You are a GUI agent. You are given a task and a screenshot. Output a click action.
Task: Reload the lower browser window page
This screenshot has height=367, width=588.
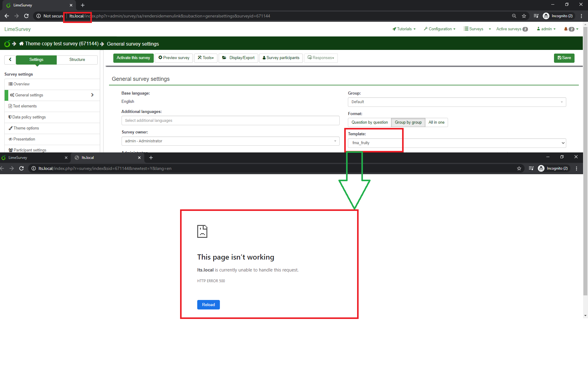click(x=21, y=168)
